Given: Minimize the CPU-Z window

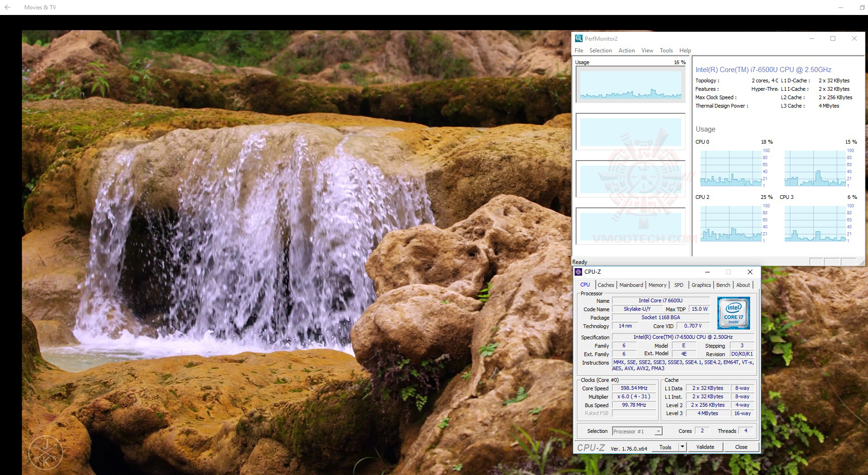Looking at the screenshot, I should click(x=708, y=272).
